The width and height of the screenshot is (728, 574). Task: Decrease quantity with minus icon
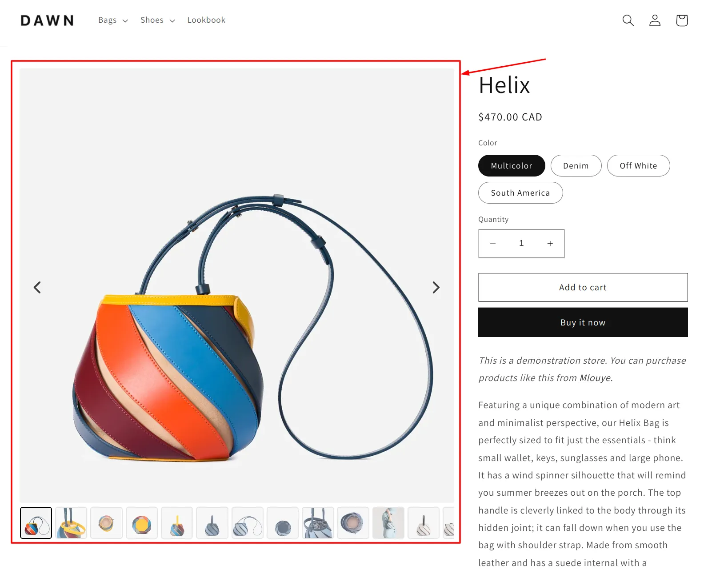(493, 244)
